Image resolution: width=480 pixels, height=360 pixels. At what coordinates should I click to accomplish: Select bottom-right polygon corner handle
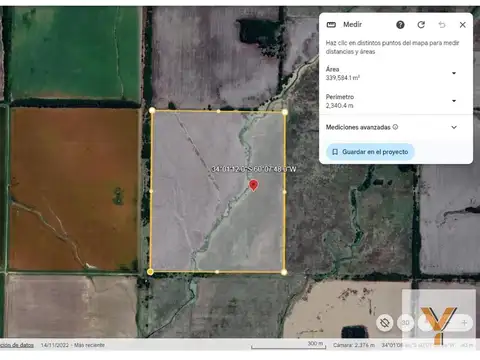(x=284, y=272)
